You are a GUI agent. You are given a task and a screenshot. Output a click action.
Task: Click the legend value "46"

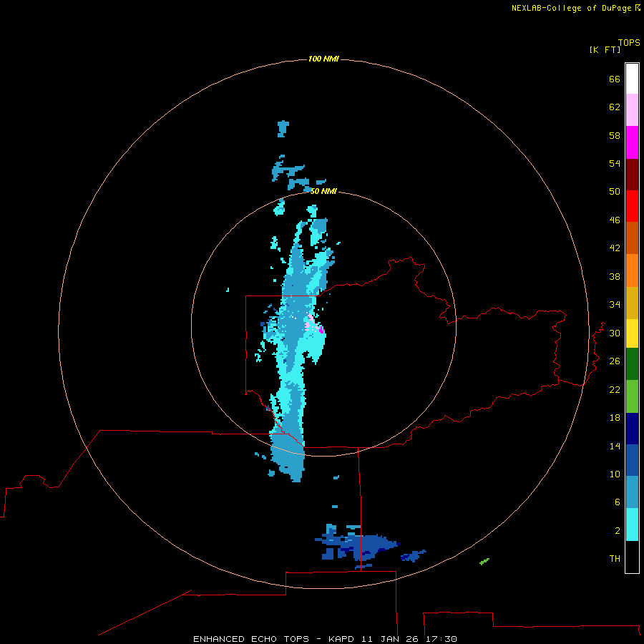point(615,220)
